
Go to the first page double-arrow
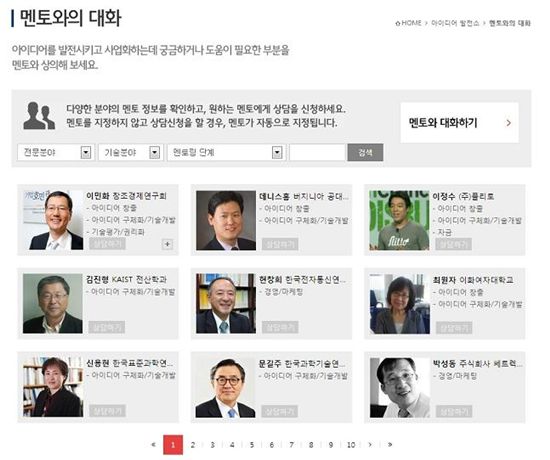coord(153,445)
